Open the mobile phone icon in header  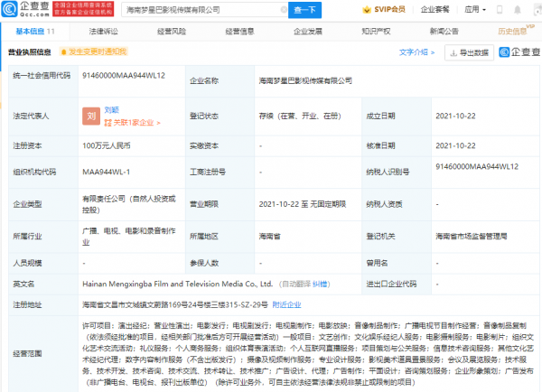(500, 10)
